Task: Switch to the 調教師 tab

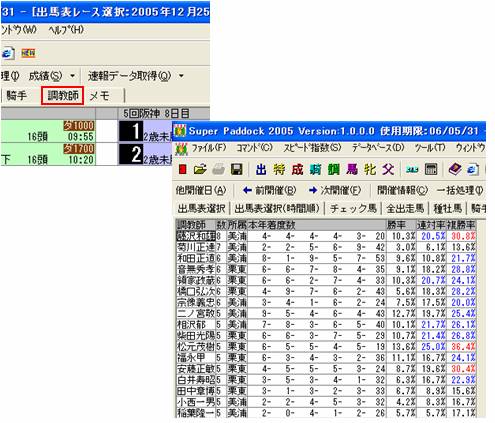Action: coord(62,96)
